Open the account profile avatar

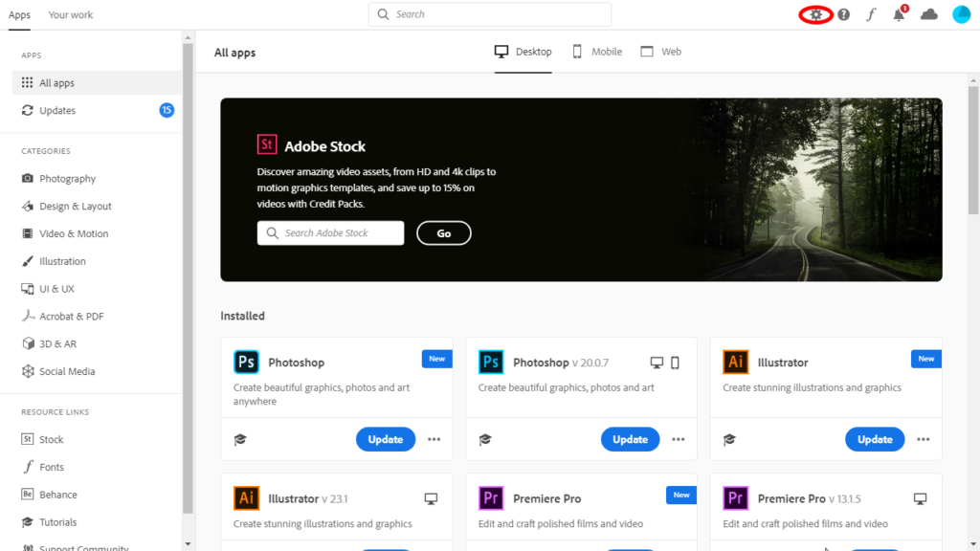[x=961, y=14]
